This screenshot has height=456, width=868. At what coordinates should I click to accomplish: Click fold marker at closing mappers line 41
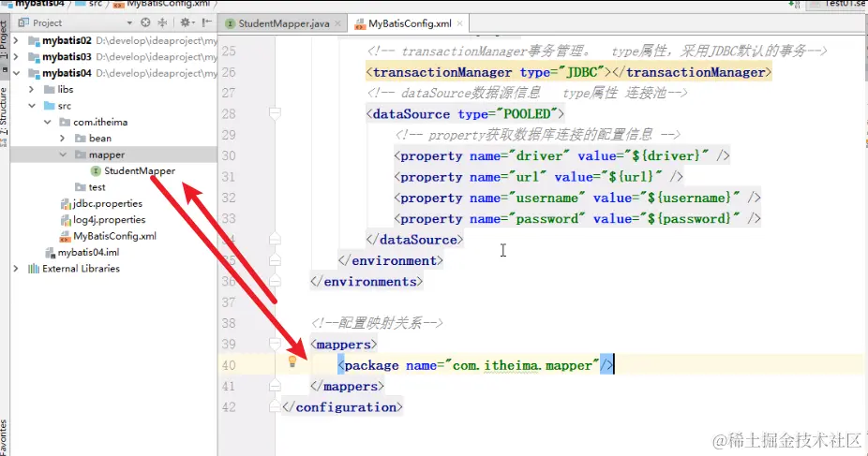pyautogui.click(x=275, y=386)
